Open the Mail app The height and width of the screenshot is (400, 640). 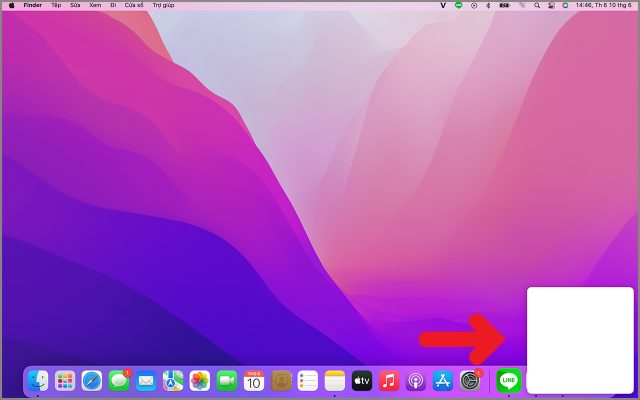tap(146, 381)
